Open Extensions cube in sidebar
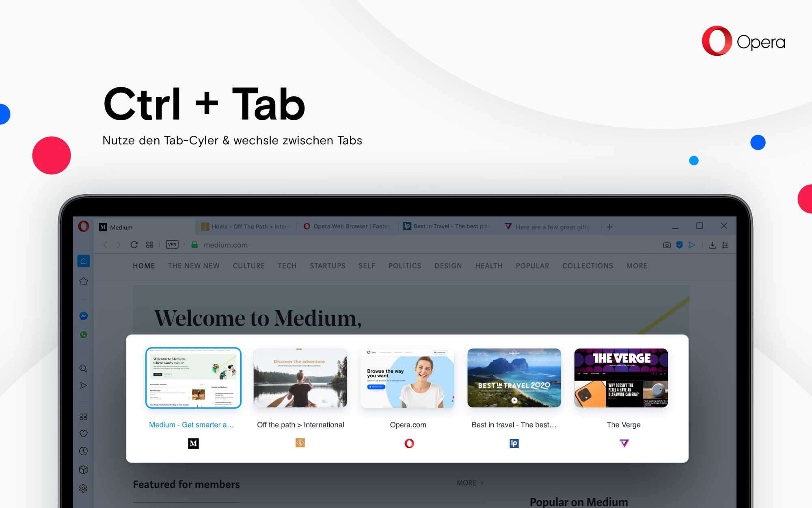812x508 pixels. pyautogui.click(x=84, y=470)
